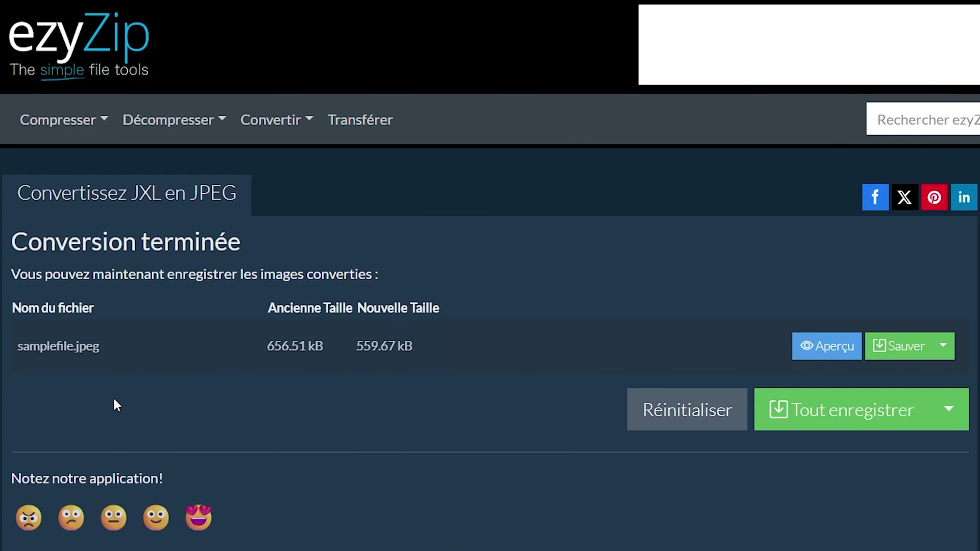This screenshot has height=551, width=980.
Task: Go to the Transférer page
Action: pyautogui.click(x=360, y=119)
